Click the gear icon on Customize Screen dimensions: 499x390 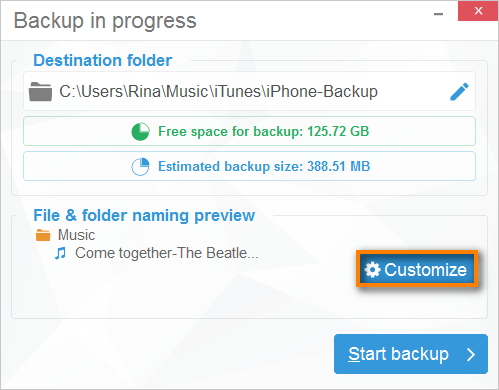[372, 269]
